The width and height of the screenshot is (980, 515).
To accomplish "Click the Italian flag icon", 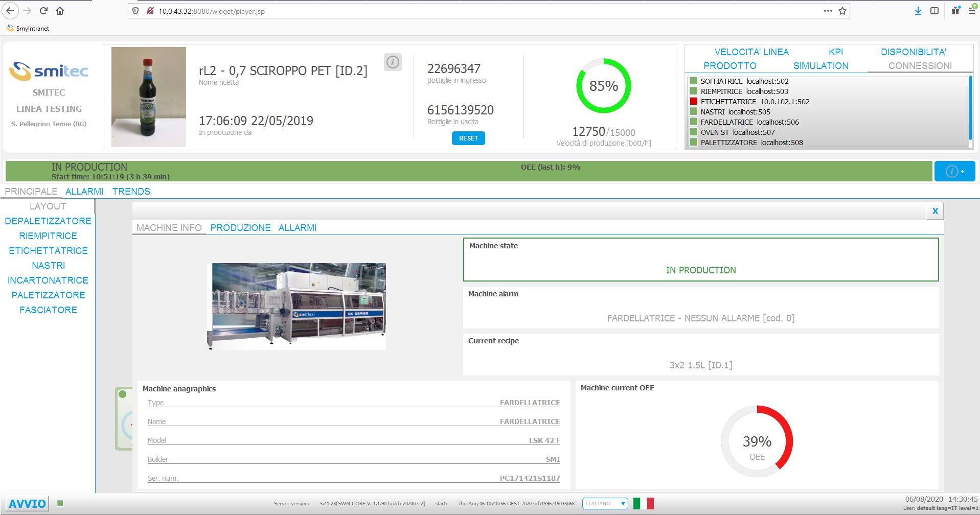I will [643, 503].
